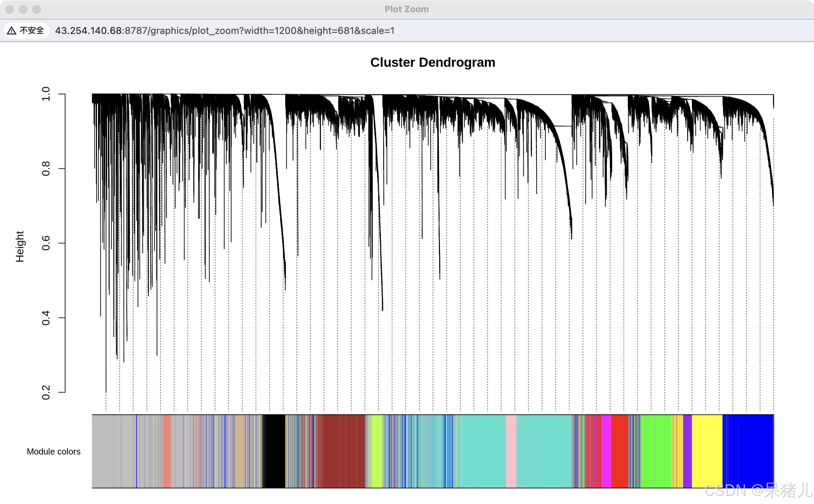The image size is (814, 504).
Task: Click the bright green module color band
Action: coord(656,451)
